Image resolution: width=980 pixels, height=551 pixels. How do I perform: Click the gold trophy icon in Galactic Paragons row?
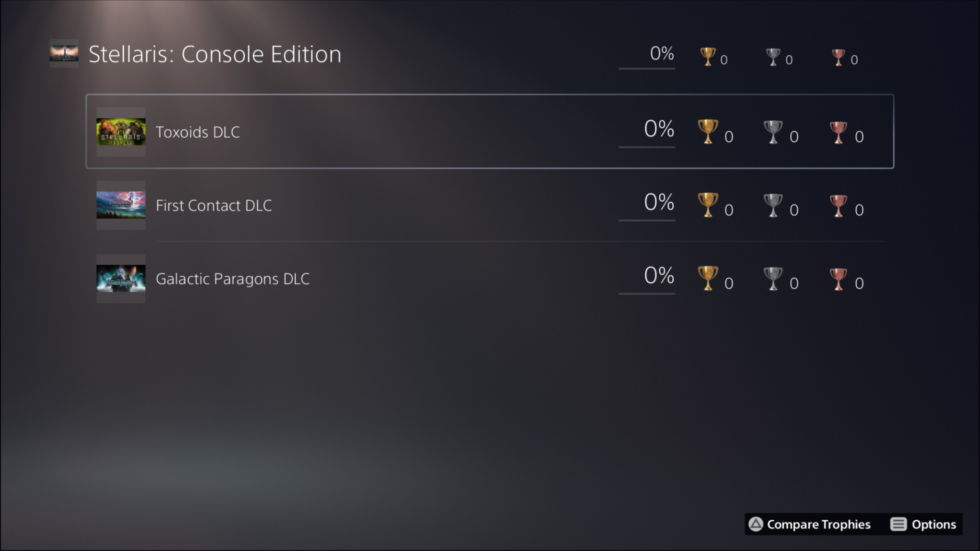click(708, 278)
